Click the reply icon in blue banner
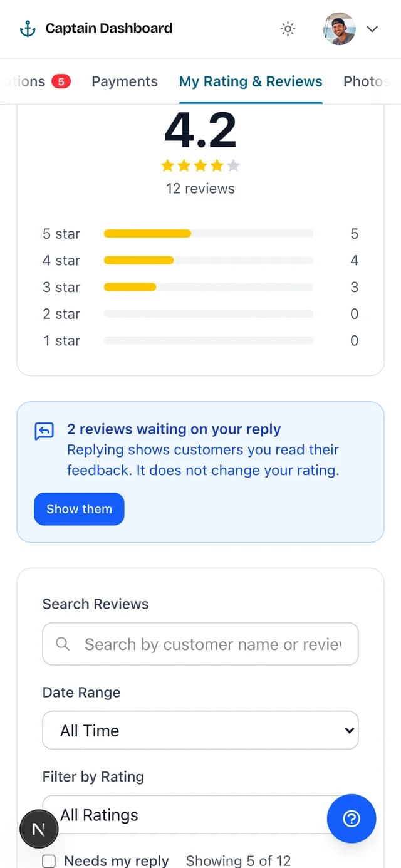The width and height of the screenshot is (401, 868). coord(44,431)
